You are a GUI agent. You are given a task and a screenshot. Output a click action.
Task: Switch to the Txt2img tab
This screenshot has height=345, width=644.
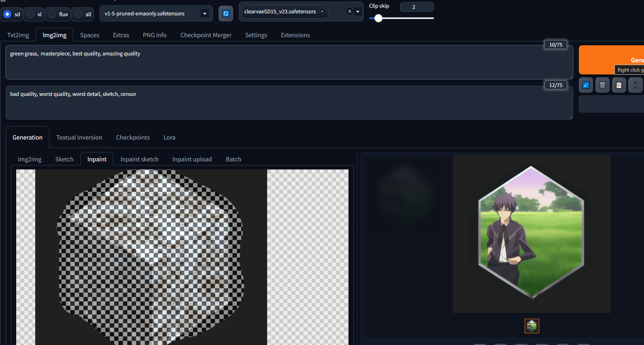(x=18, y=35)
